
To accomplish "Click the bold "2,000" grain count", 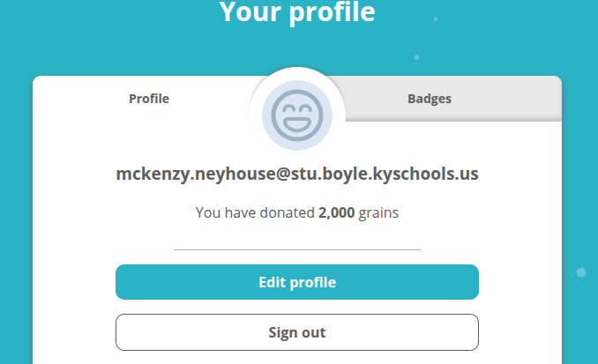I will point(336,212).
